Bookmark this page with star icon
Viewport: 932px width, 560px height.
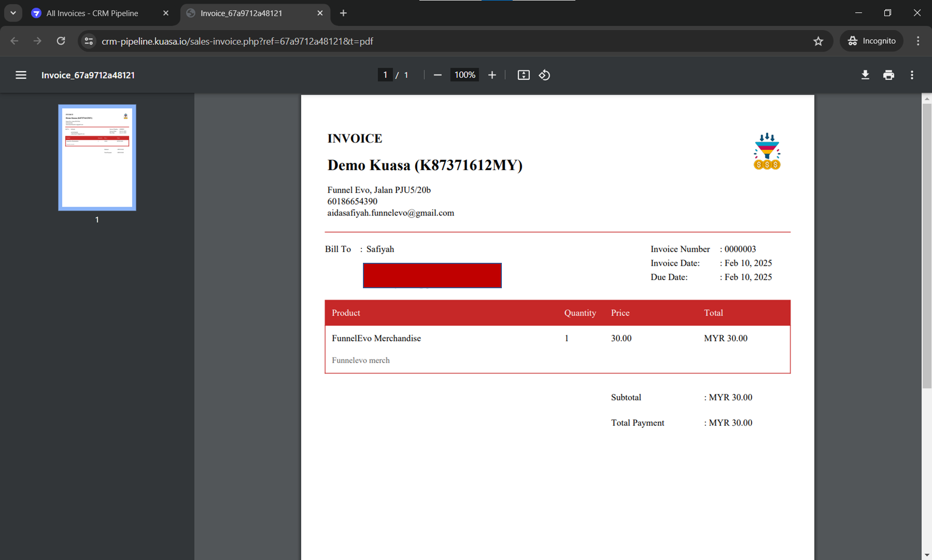tap(818, 41)
